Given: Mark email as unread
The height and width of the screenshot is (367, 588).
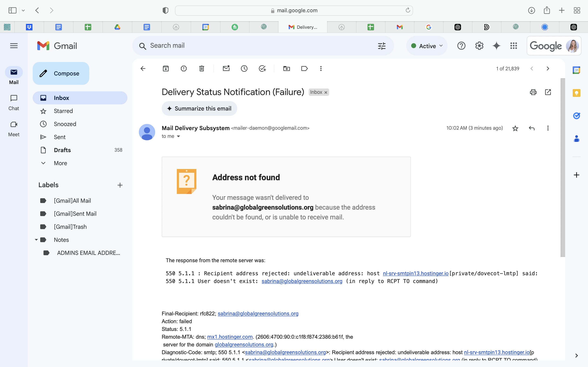Looking at the screenshot, I should 226,69.
